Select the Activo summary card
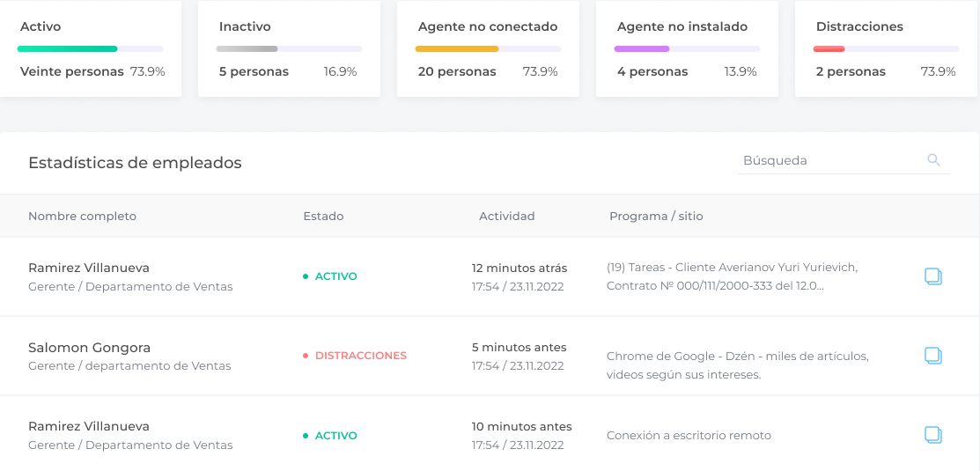 coord(91,48)
